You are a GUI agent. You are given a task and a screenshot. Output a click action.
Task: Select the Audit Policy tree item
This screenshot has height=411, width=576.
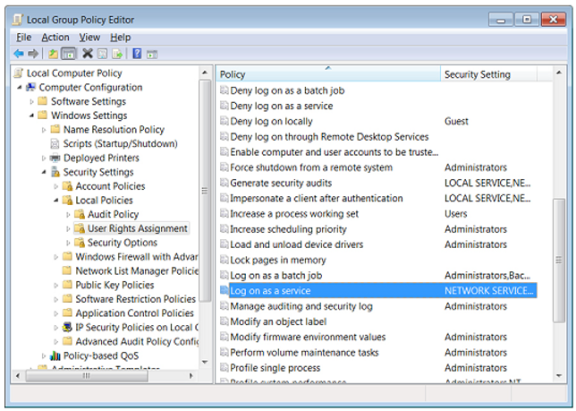(x=113, y=214)
